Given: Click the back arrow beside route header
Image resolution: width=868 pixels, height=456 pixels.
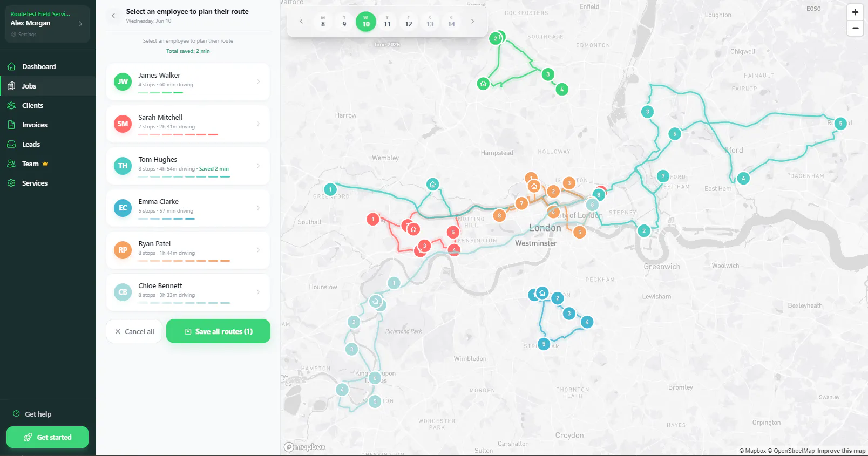Looking at the screenshot, I should [x=113, y=16].
